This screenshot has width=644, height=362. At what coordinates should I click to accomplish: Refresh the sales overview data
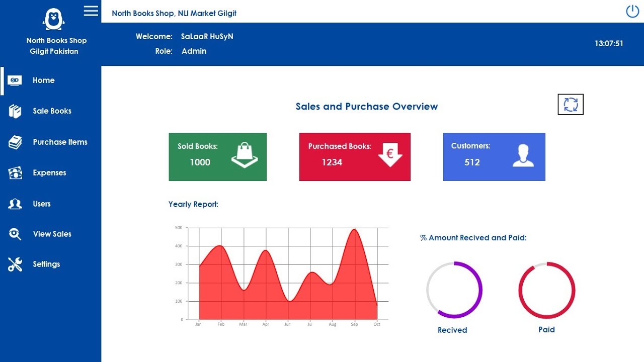(571, 105)
